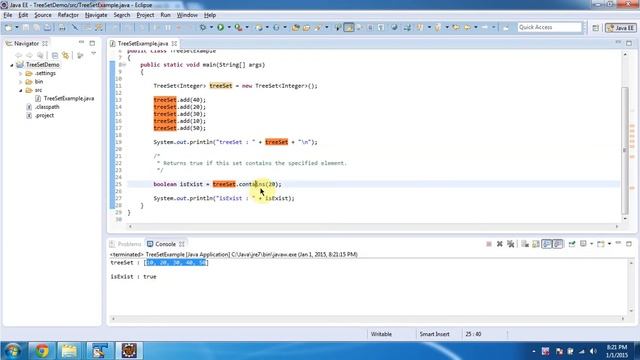
Task: Click the Run Last Tool external tools icon
Action: click(x=238, y=27)
